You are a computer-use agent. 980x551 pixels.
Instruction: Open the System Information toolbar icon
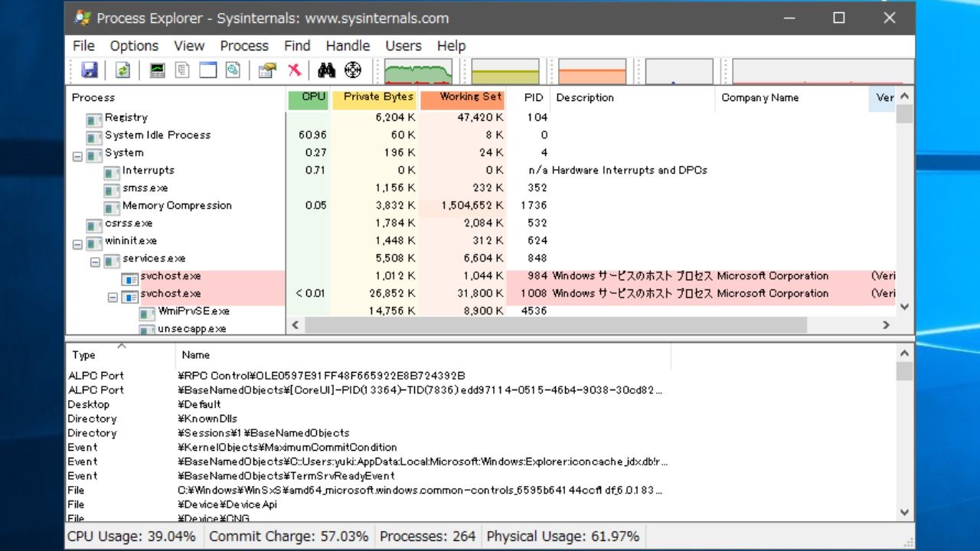[157, 70]
